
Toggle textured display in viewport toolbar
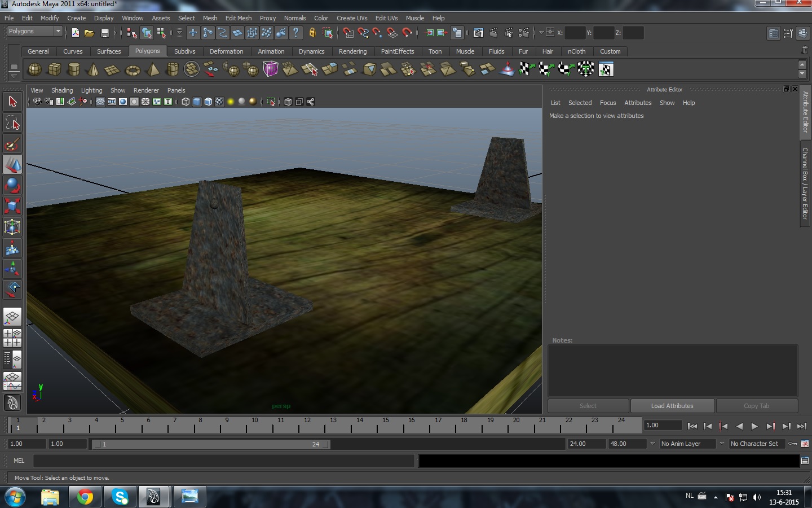(x=219, y=102)
